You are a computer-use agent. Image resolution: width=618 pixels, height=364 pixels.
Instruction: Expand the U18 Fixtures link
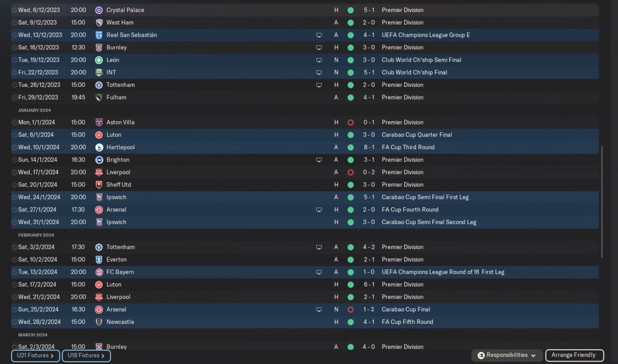tap(86, 356)
